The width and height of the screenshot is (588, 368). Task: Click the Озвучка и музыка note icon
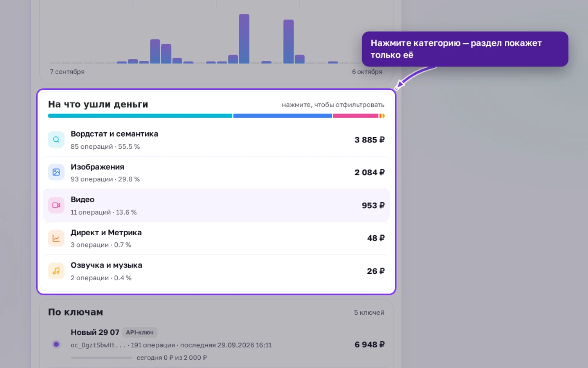[56, 271]
